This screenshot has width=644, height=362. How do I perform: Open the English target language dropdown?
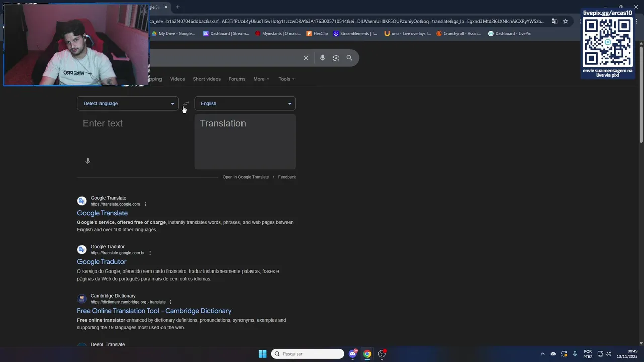245,104
